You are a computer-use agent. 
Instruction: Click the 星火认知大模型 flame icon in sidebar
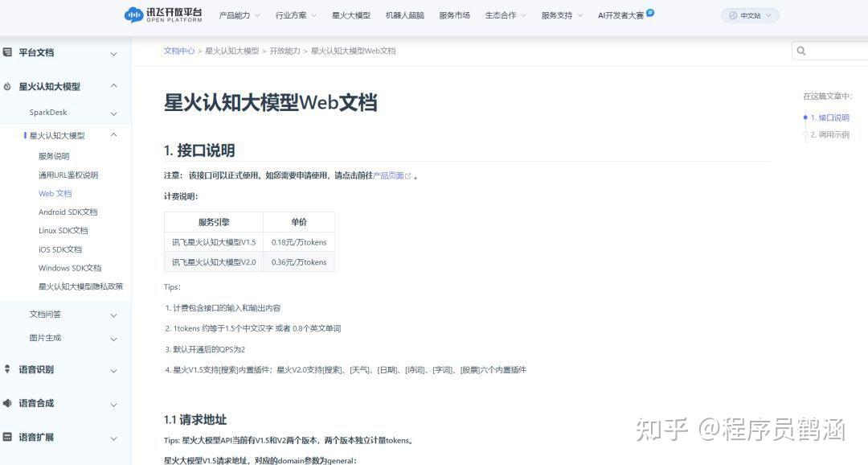click(7, 86)
